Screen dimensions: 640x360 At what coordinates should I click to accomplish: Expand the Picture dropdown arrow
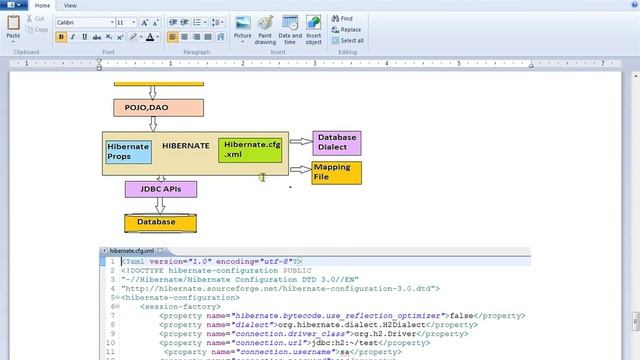242,42
